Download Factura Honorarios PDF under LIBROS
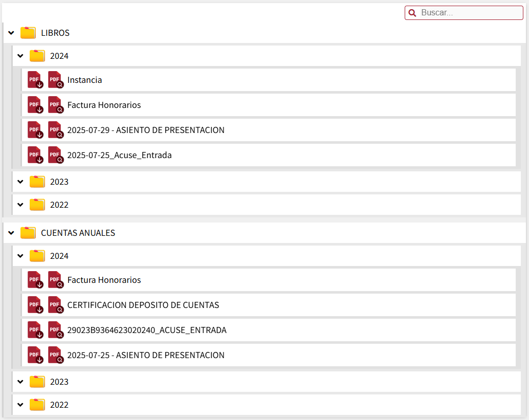529x420 pixels. pos(35,105)
